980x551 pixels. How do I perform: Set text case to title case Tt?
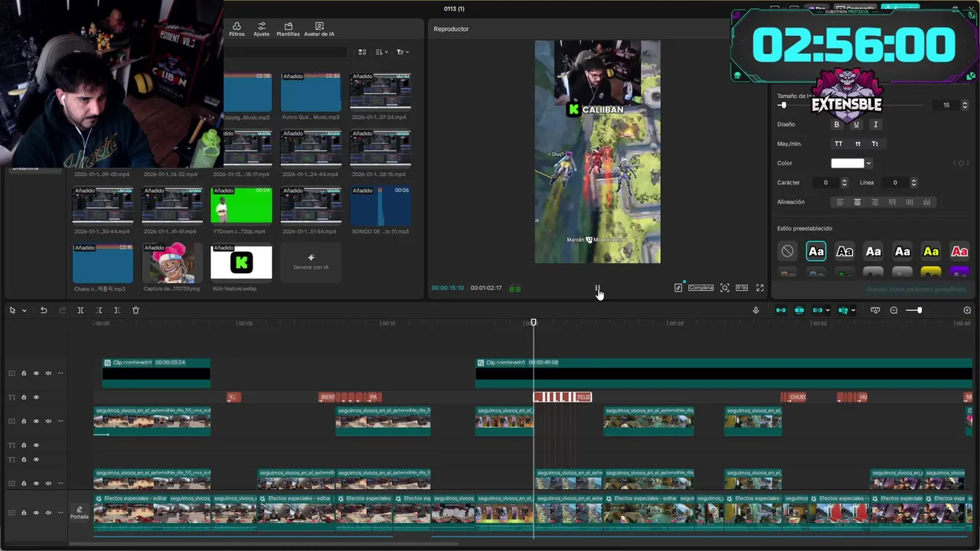point(874,144)
